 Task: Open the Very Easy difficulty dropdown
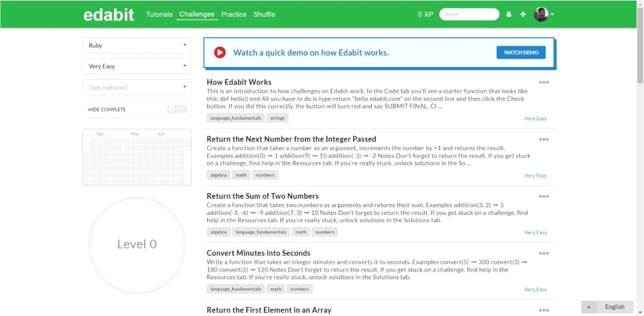pos(137,66)
